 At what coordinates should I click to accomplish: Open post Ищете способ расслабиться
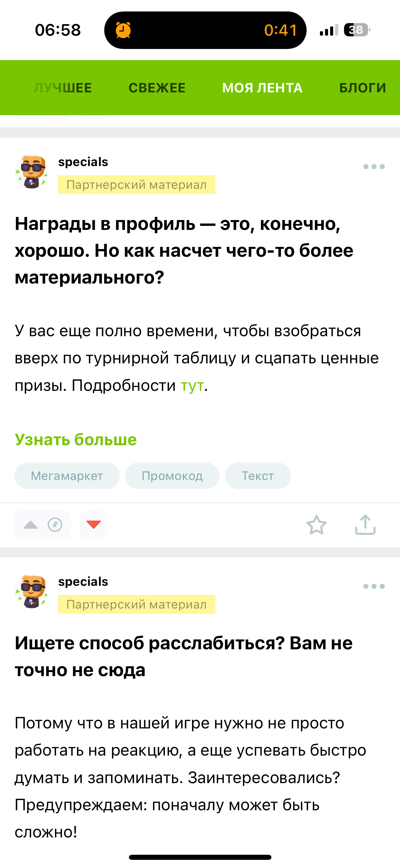pyautogui.click(x=183, y=656)
